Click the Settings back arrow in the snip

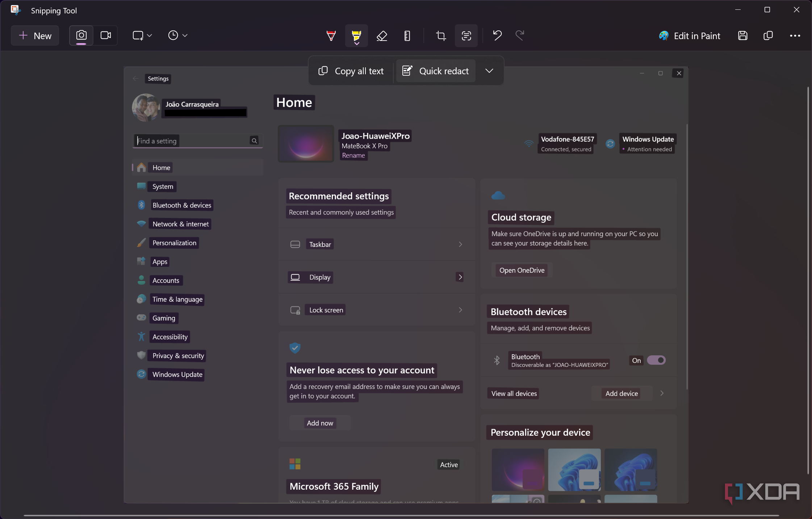(135, 79)
